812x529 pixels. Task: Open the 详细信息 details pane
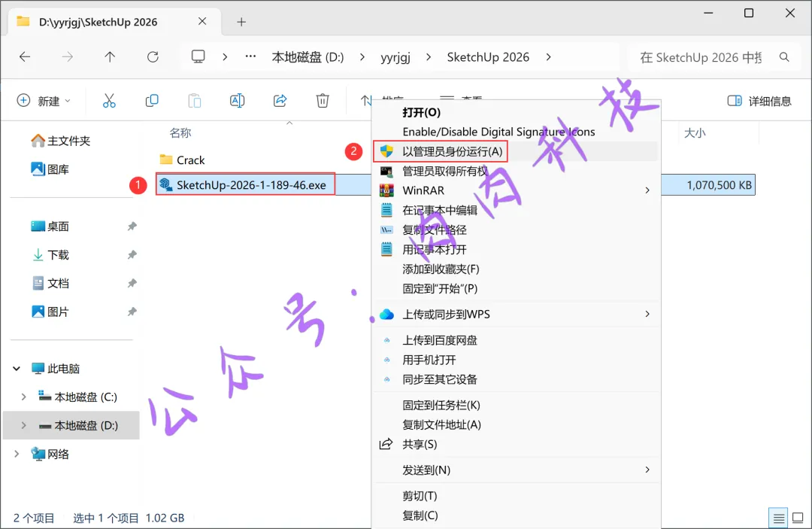coord(759,101)
